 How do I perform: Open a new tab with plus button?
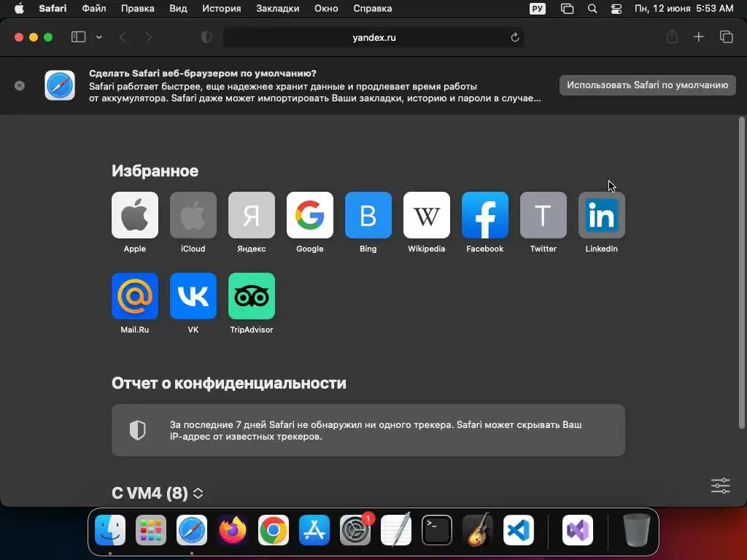point(698,36)
